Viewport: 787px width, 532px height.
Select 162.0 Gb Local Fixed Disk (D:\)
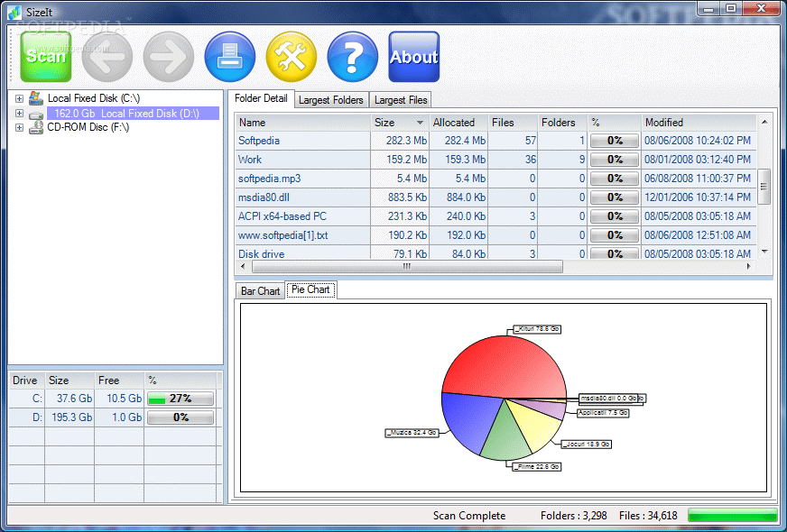(x=133, y=114)
